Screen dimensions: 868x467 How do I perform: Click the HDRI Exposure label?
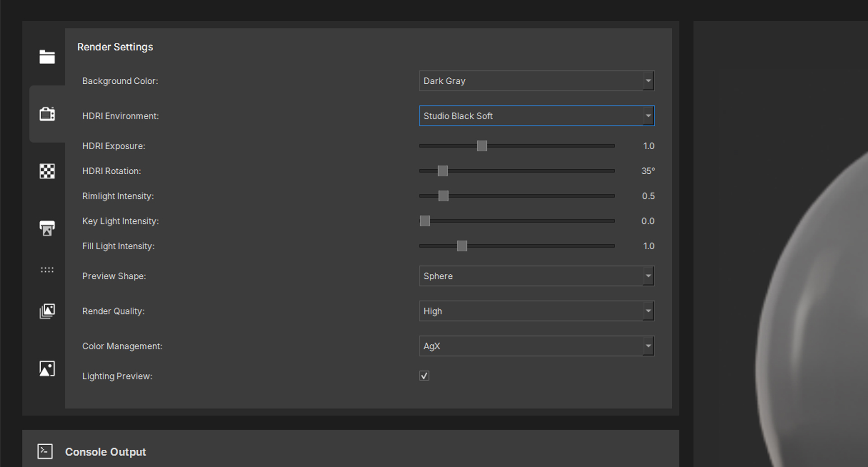click(114, 146)
